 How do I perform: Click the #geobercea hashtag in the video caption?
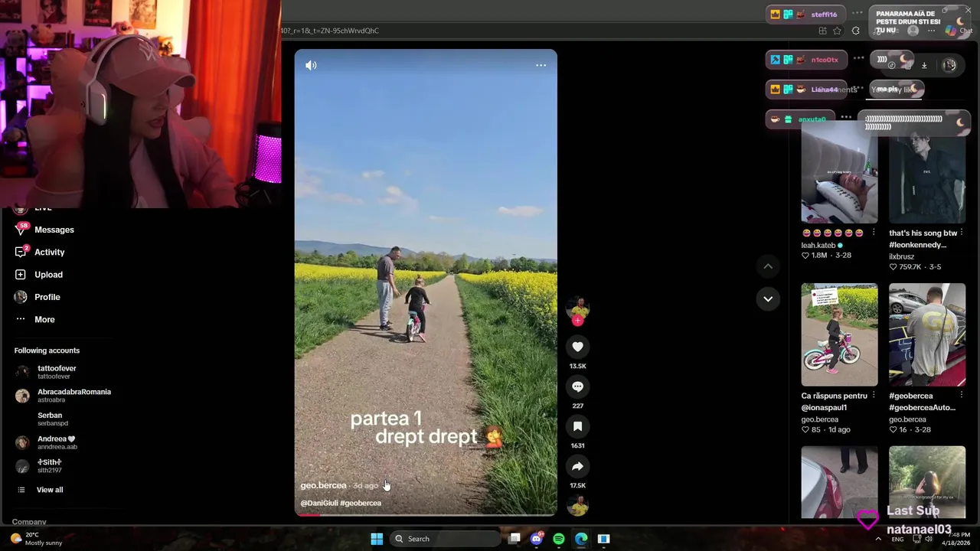361,503
